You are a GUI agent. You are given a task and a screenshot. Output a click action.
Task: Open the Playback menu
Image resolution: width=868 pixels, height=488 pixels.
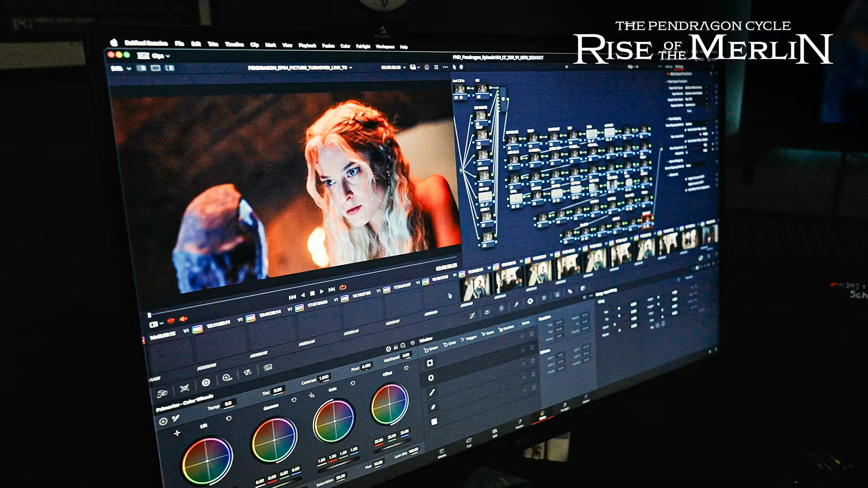tap(307, 46)
